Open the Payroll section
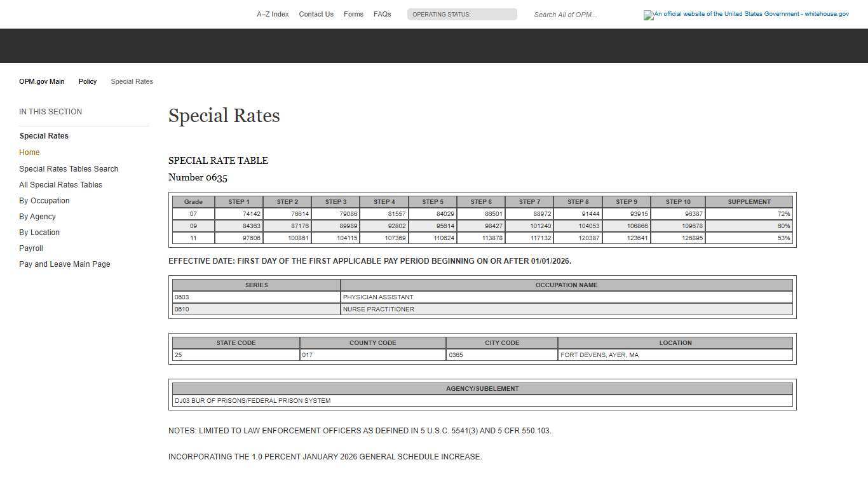The height and width of the screenshot is (488, 868). pyautogui.click(x=31, y=248)
